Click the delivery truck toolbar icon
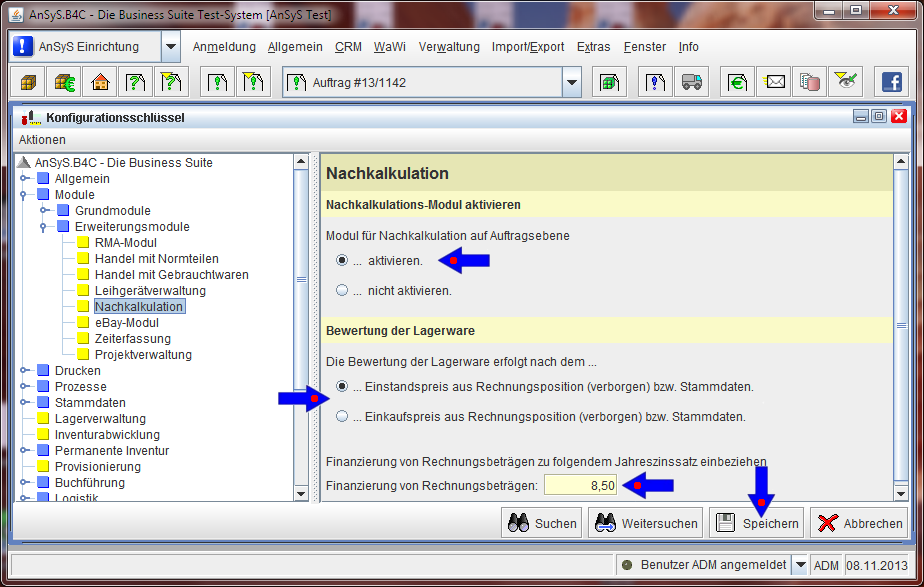 691,82
